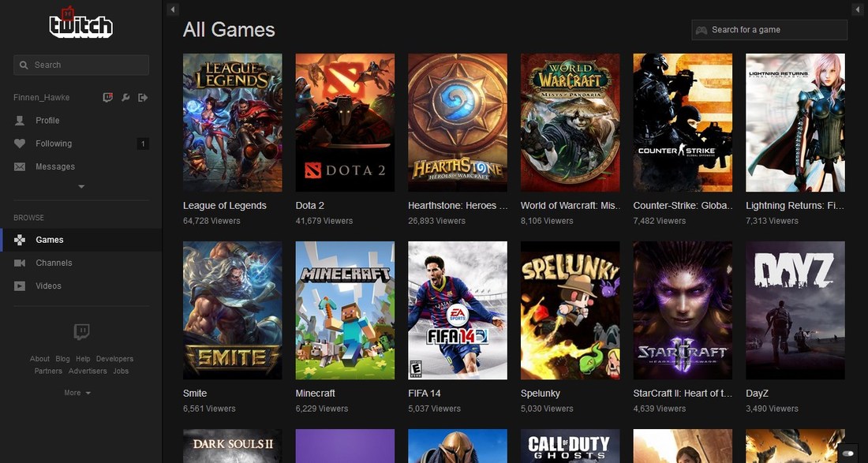Open the Hearthstone box art
The image size is (868, 463).
tap(458, 123)
